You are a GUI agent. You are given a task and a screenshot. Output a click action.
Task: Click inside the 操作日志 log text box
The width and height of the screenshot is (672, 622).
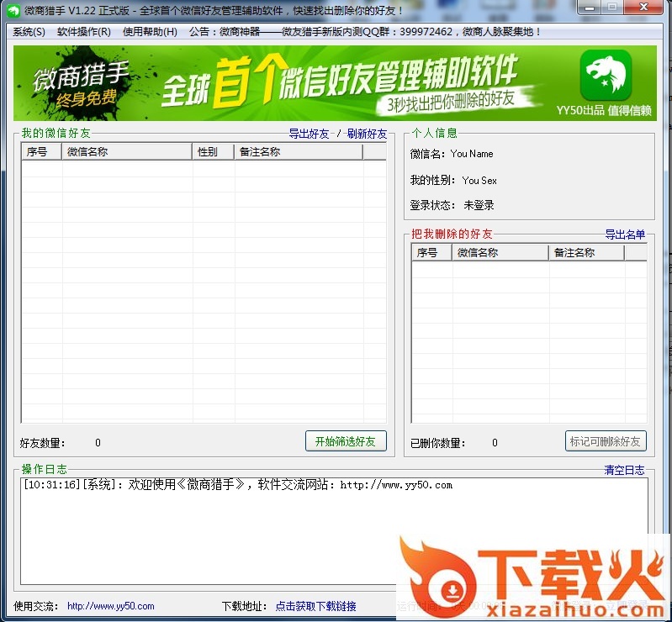(334, 531)
